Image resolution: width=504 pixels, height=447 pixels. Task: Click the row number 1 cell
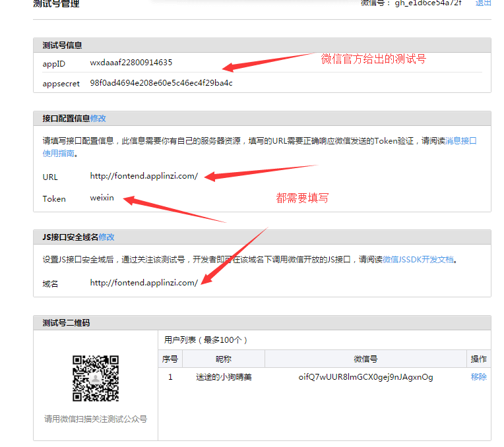[x=170, y=377]
